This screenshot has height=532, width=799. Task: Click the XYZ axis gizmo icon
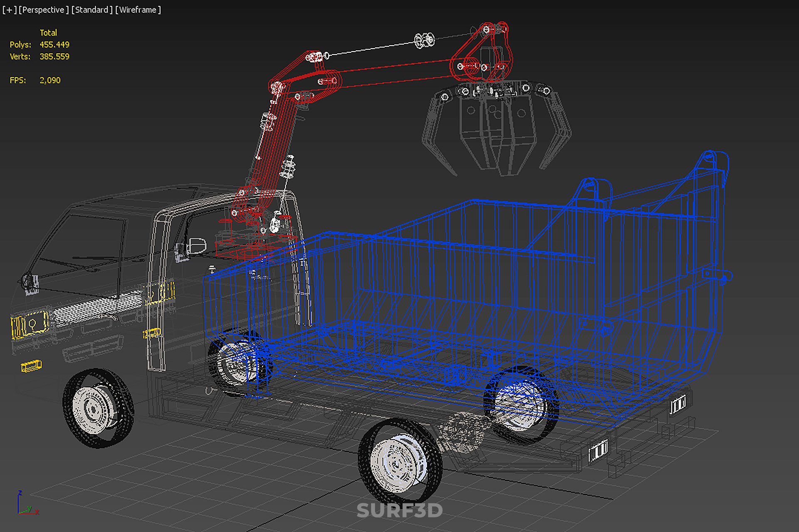pyautogui.click(x=27, y=504)
